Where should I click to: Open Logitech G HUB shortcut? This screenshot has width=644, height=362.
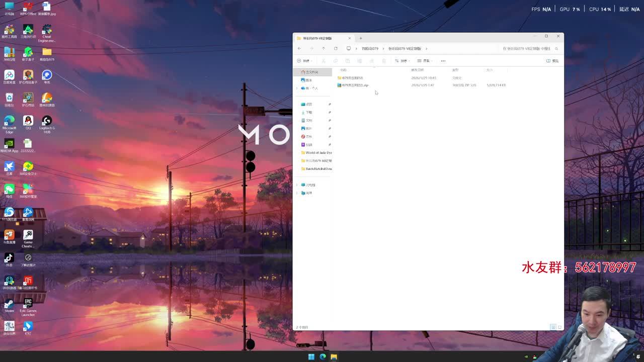click(x=47, y=123)
